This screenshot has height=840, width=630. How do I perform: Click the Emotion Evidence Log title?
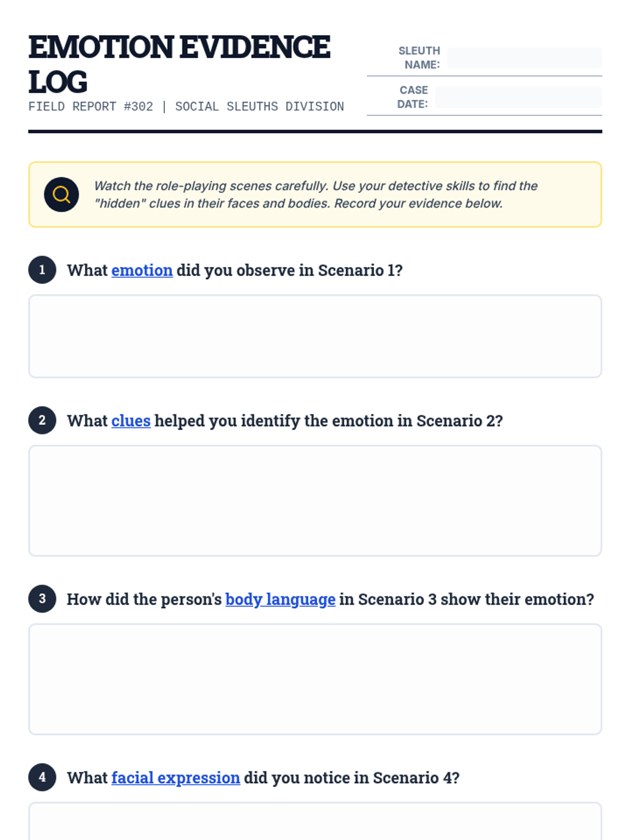179,64
